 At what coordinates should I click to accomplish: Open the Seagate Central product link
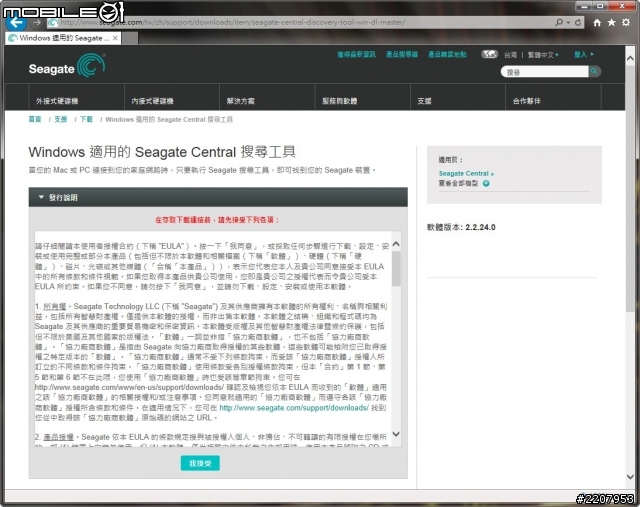pos(466,173)
